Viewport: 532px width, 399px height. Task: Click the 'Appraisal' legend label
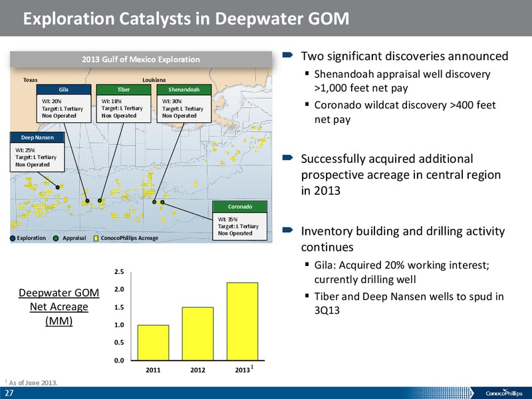point(74,238)
